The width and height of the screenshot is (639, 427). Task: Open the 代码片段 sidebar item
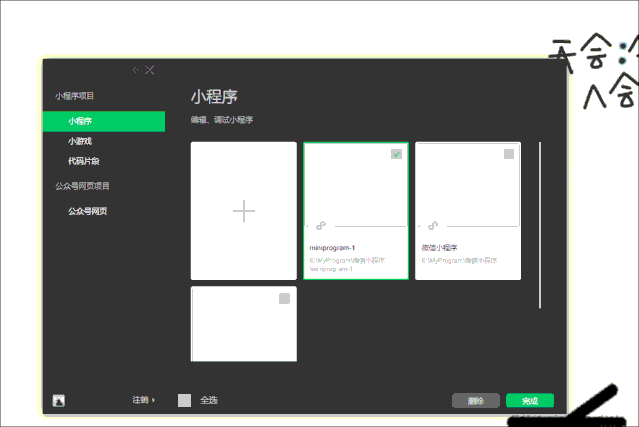coord(84,161)
